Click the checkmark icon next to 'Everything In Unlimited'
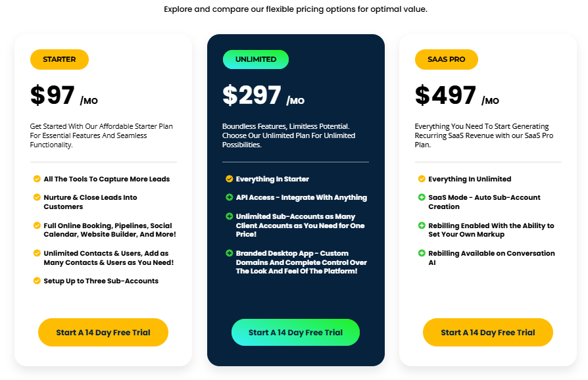588x380 pixels. pos(422,179)
